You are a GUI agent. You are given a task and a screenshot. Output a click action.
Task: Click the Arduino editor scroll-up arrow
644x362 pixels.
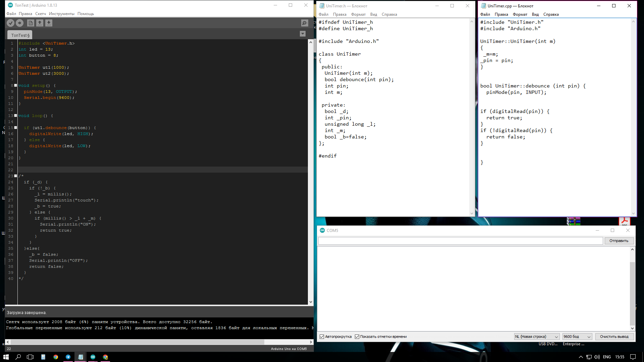point(311,42)
